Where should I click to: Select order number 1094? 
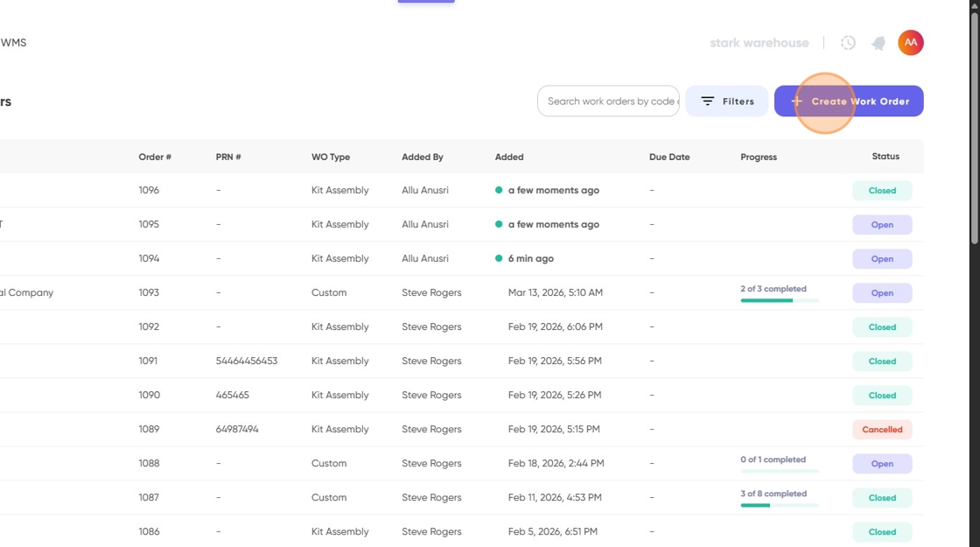click(149, 258)
